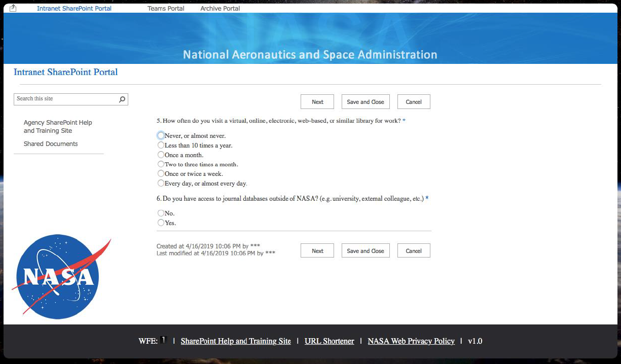Select 'Every day, or almost every day'
621x364 pixels.
[x=161, y=183]
